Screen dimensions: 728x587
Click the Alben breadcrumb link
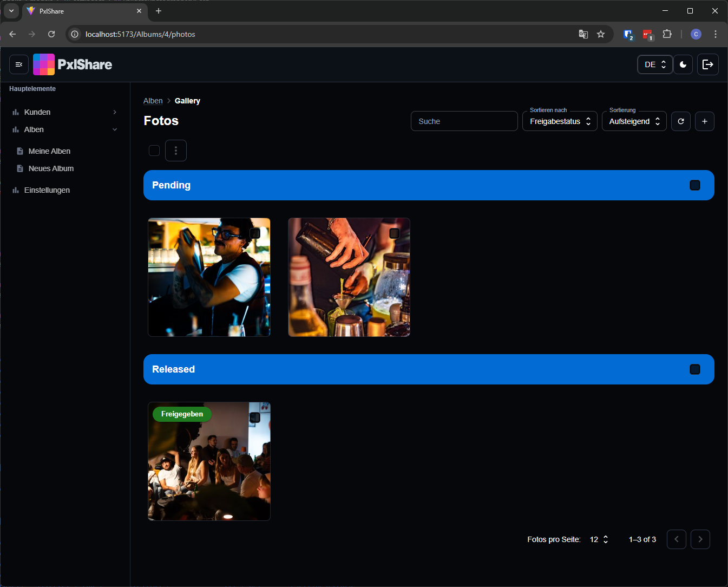coord(153,101)
